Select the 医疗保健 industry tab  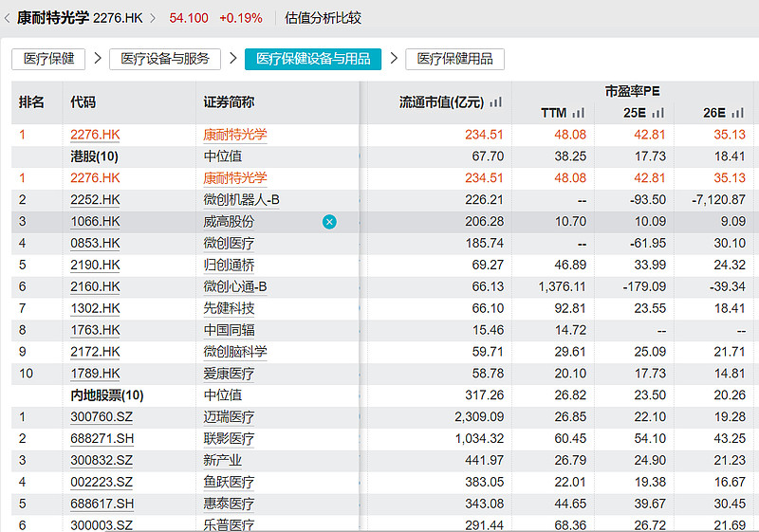[47, 59]
